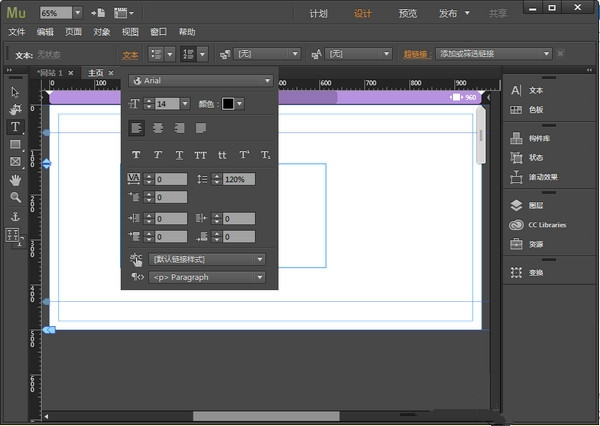Switch to the 主页 document tab
The height and width of the screenshot is (426, 600).
[x=96, y=73]
